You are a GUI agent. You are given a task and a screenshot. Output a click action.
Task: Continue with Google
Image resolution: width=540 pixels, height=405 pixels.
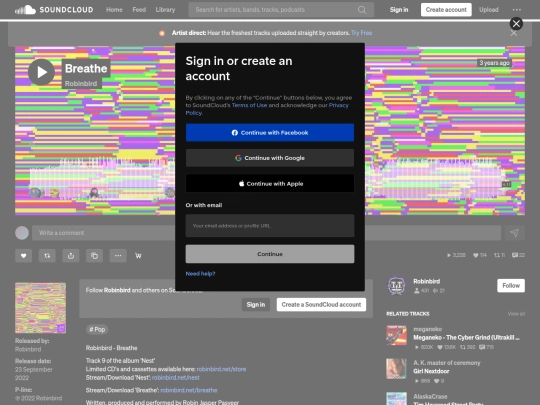tap(270, 158)
